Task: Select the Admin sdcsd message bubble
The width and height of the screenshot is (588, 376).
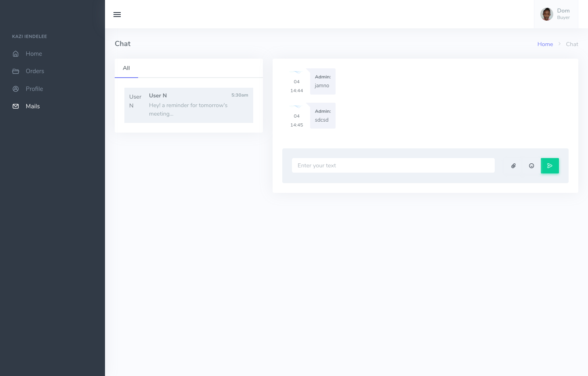Action: [323, 116]
